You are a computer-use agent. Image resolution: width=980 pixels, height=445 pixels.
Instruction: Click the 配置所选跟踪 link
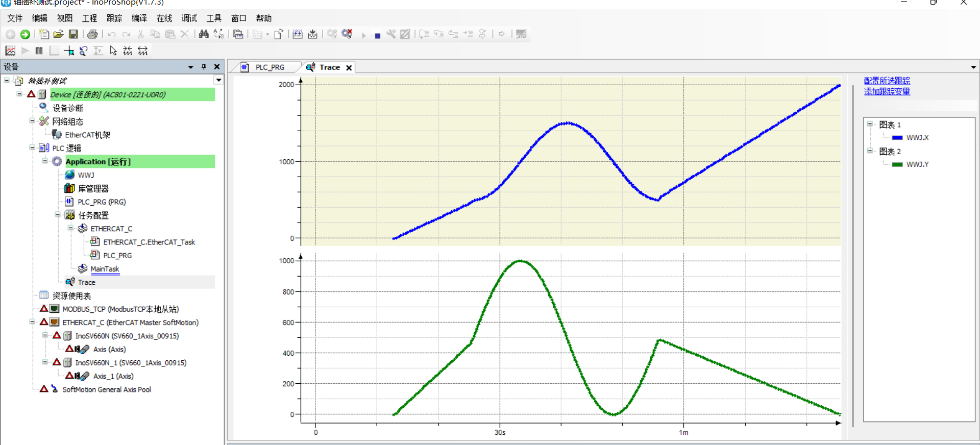(887, 81)
